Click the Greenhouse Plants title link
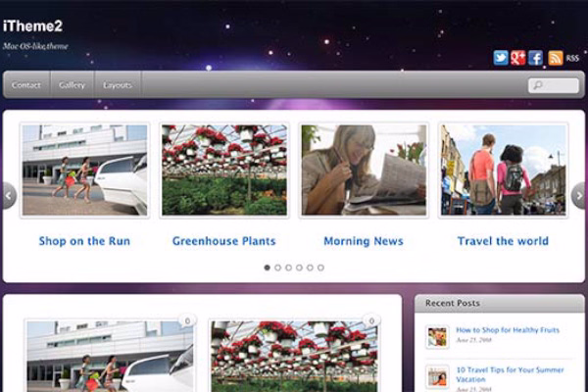This screenshot has height=392, width=588. 223,241
